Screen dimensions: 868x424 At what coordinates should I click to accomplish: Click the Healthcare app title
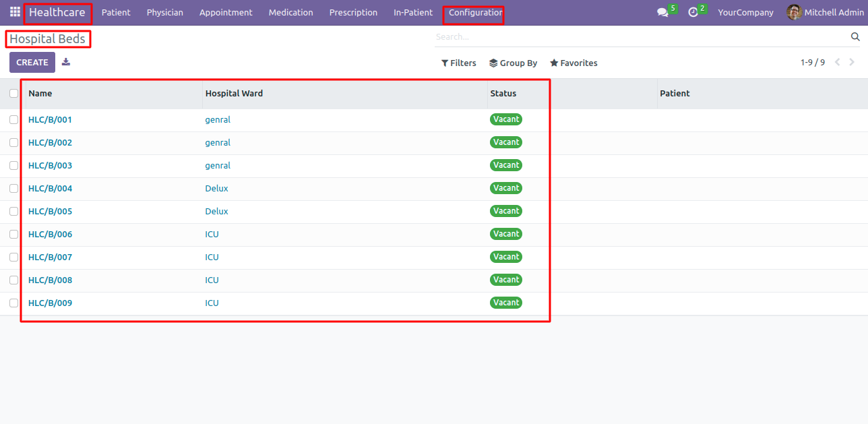coord(57,12)
